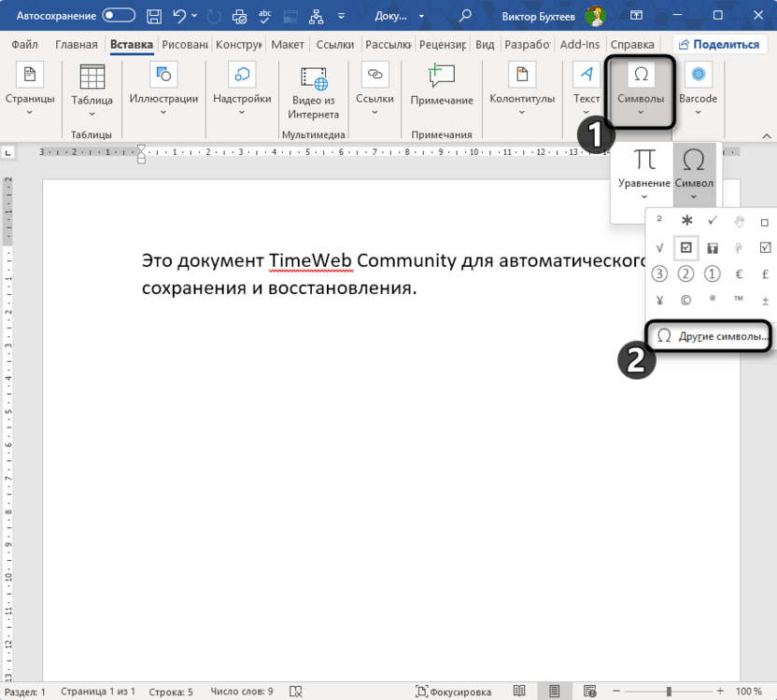Collapse the ribbon with the chevron

[766, 135]
